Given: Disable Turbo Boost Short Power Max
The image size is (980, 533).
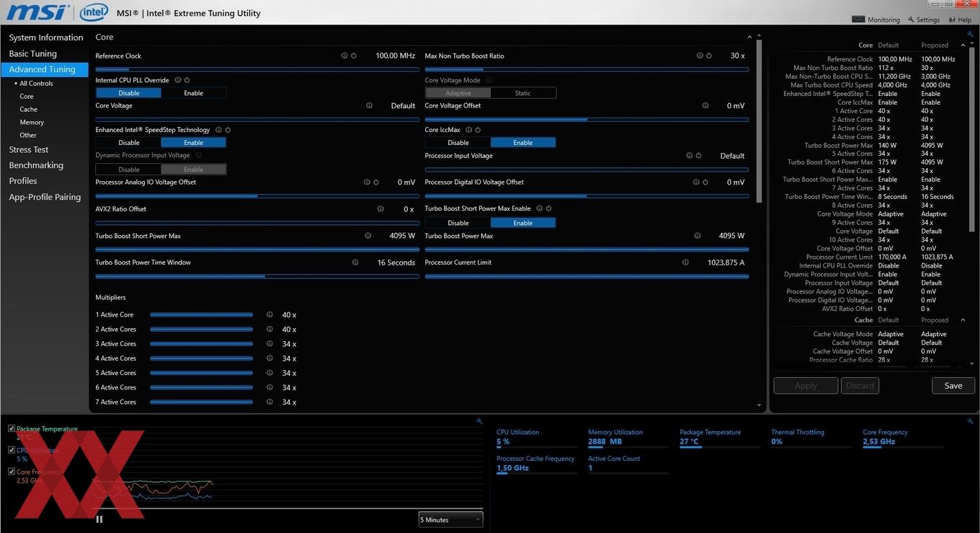Looking at the screenshot, I should pyautogui.click(x=458, y=223).
